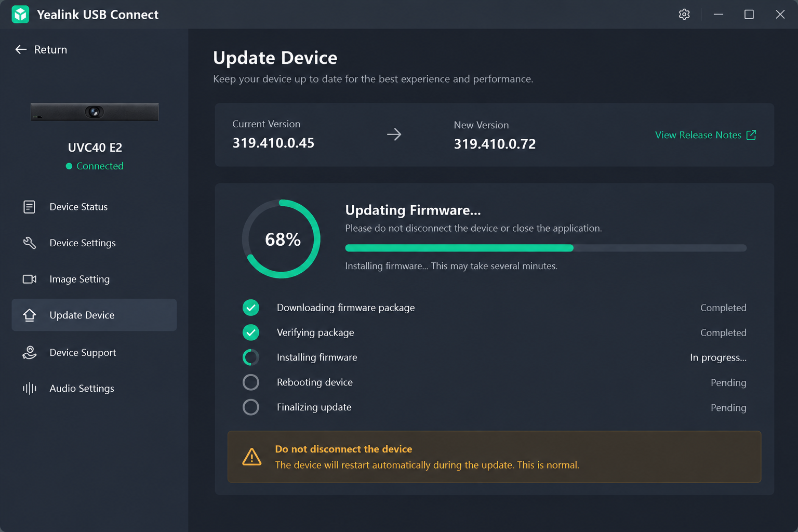
Task: Click the Yealink app logo icon
Action: tap(21, 15)
